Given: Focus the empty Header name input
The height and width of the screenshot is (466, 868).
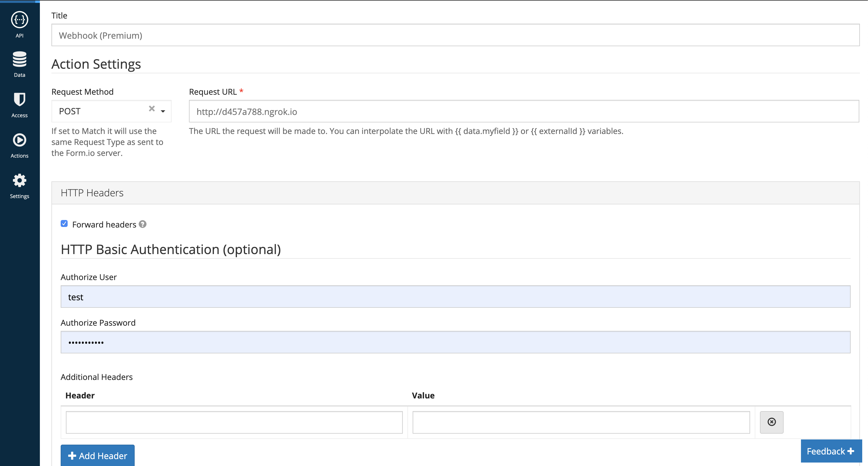Looking at the screenshot, I should click(234, 422).
